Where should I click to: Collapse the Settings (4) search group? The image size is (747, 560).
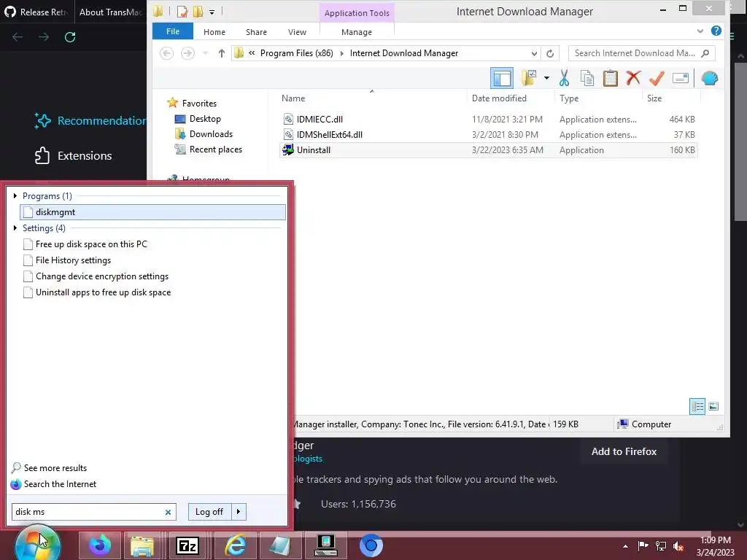[15, 227]
